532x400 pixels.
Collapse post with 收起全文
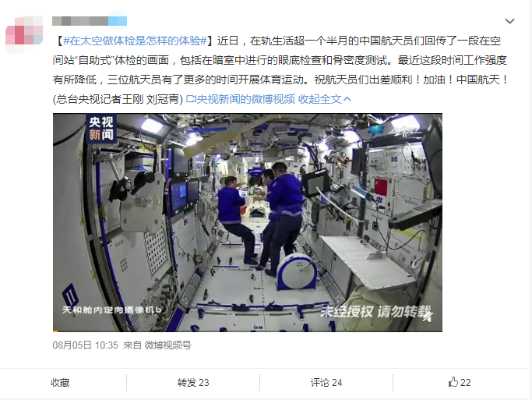pyautogui.click(x=319, y=99)
